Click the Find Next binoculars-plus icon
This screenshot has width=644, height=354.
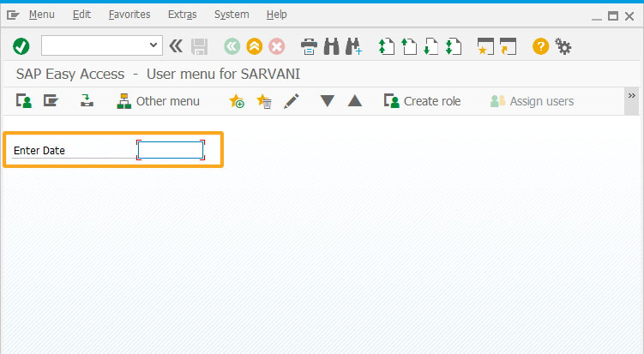point(353,46)
